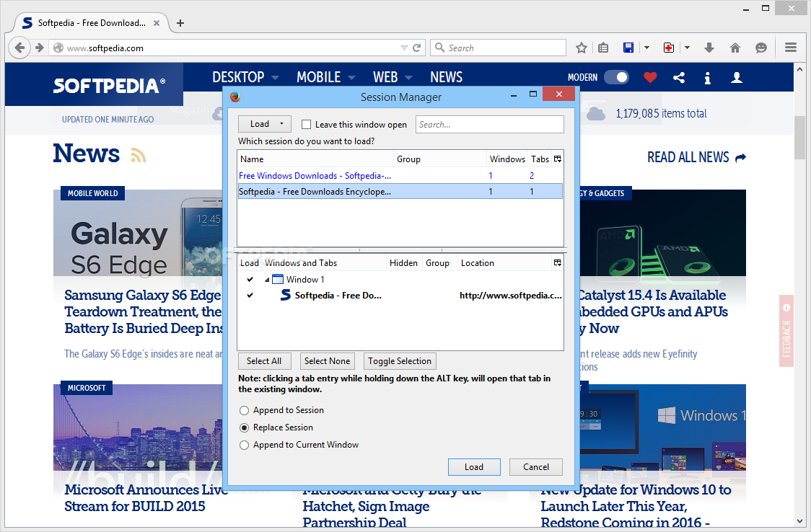Open dropdown next to Session Manager toolbar icon
Screen dimensions: 811x532
tap(646, 48)
